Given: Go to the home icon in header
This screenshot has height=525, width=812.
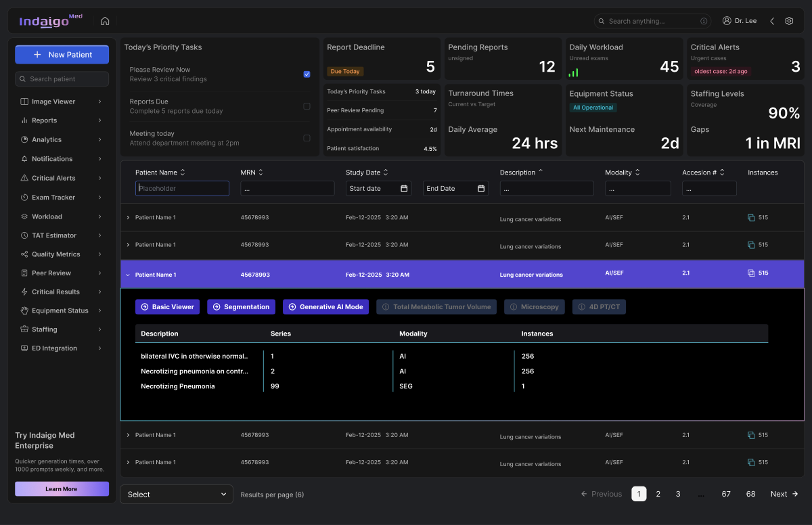Looking at the screenshot, I should [105, 21].
